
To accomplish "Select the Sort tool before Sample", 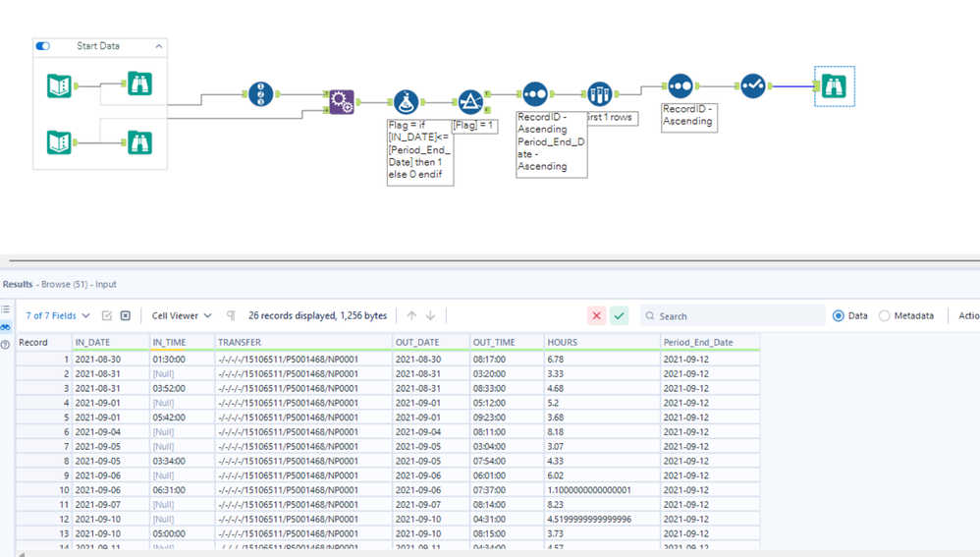I will [x=535, y=93].
